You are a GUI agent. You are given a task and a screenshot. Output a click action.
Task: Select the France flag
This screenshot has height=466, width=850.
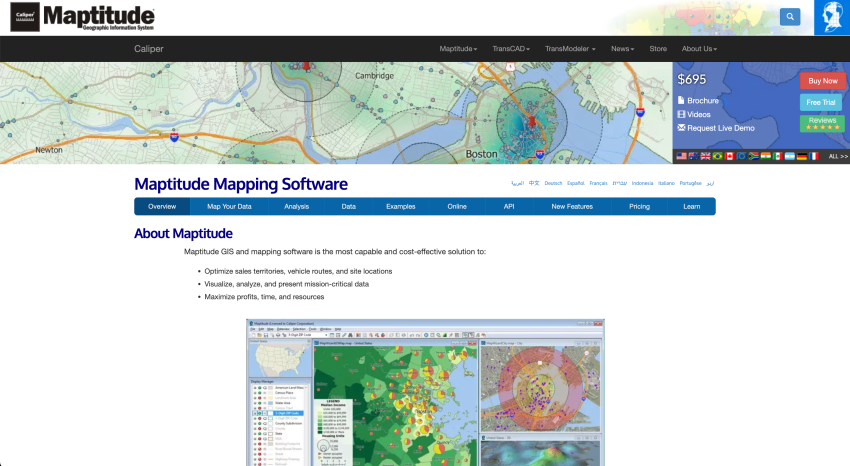pyautogui.click(x=814, y=156)
